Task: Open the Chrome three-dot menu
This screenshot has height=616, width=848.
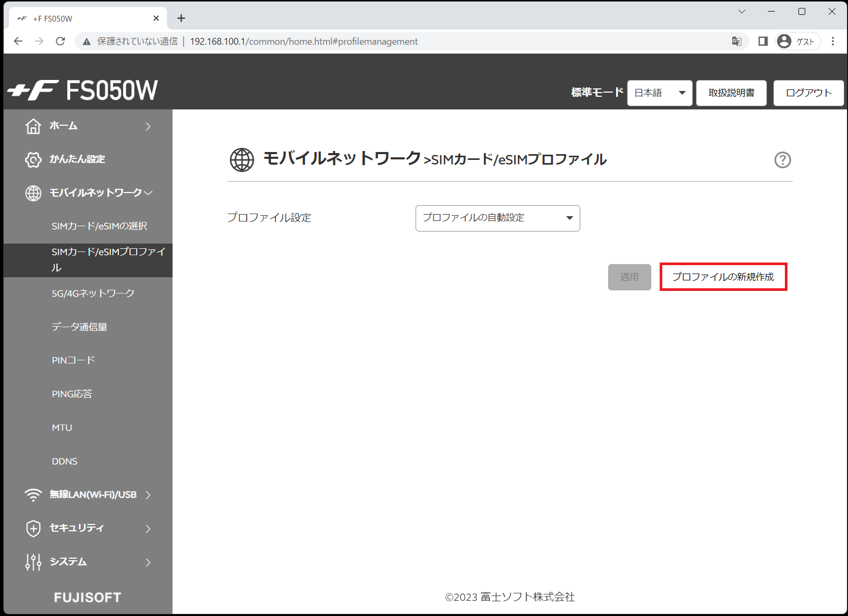Action: [x=833, y=41]
